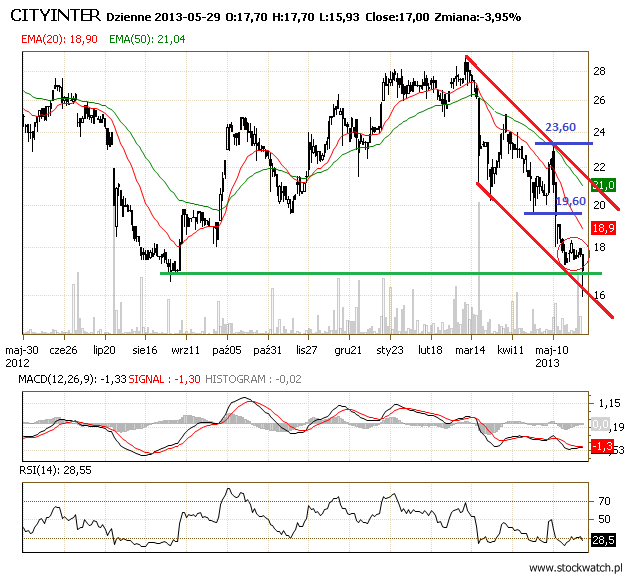Click the price axis label 22
Viewport: 630px width, 580px height.
click(x=599, y=167)
